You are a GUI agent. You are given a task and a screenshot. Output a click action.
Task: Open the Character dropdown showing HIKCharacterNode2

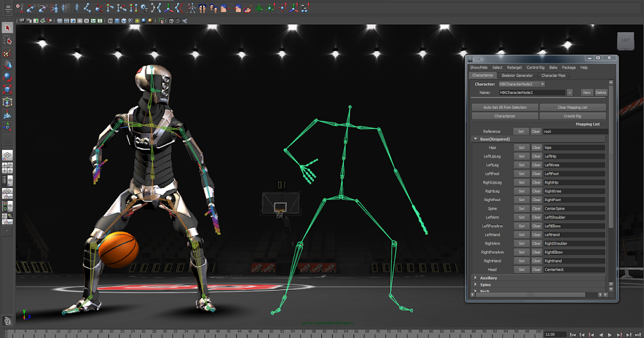[x=542, y=84]
